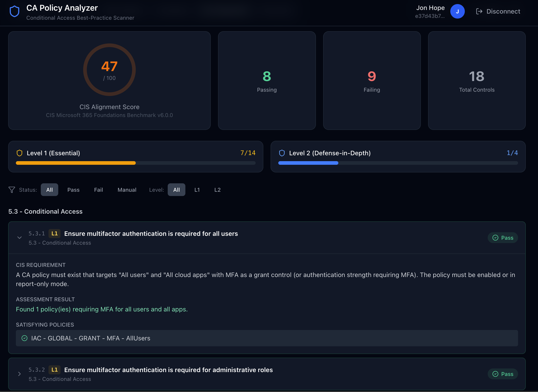Select the Pass status filter
This screenshot has width=538, height=392.
(x=73, y=190)
